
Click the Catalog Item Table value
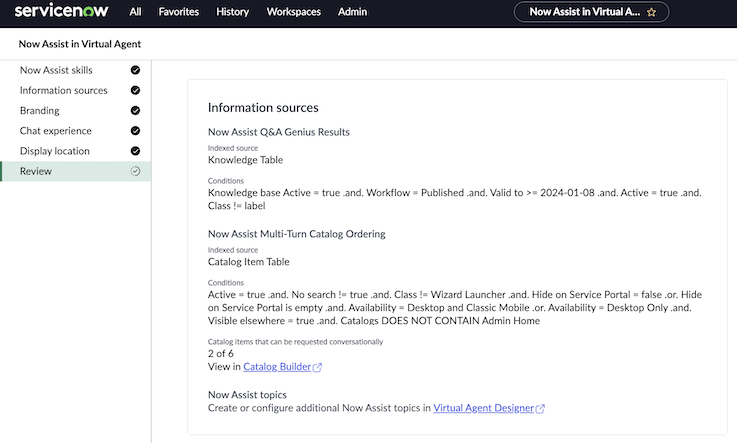coord(249,262)
